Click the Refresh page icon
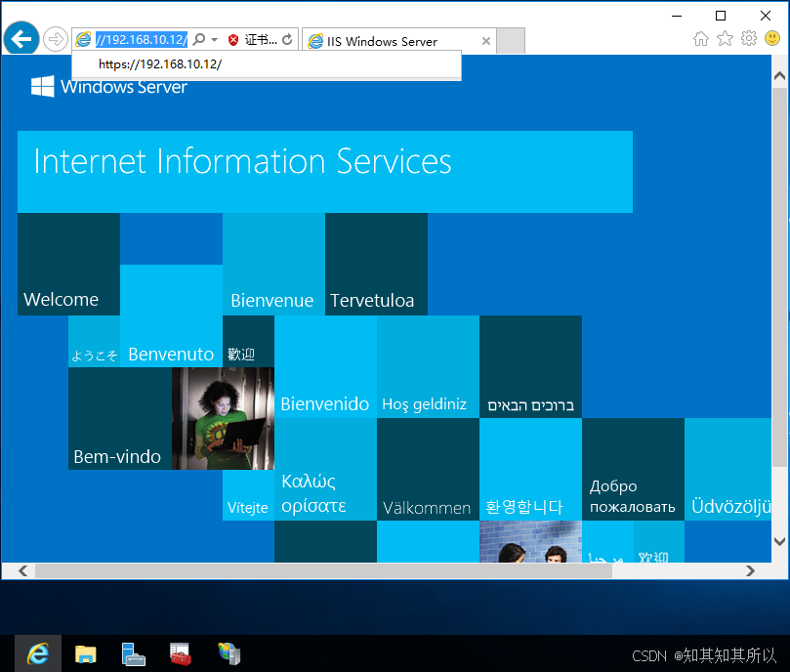The width and height of the screenshot is (790, 672). point(287,40)
